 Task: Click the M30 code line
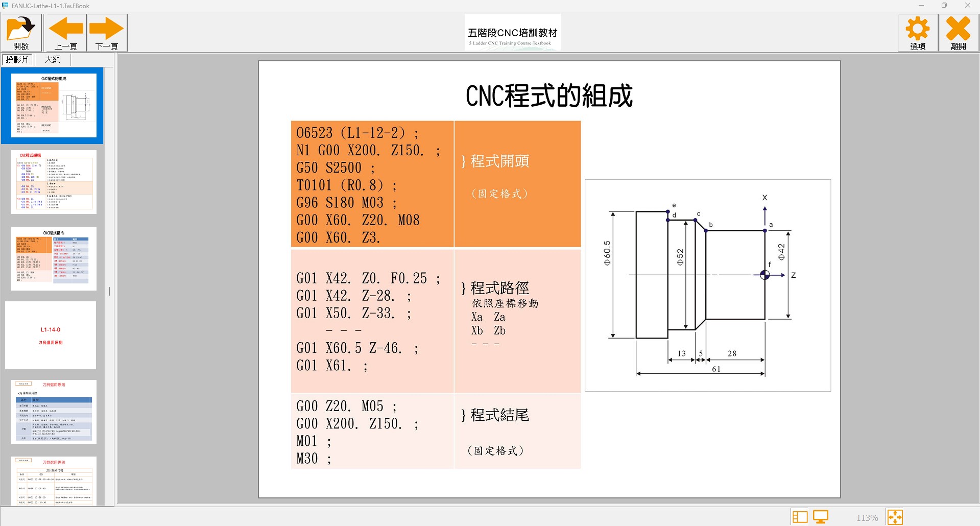(314, 459)
